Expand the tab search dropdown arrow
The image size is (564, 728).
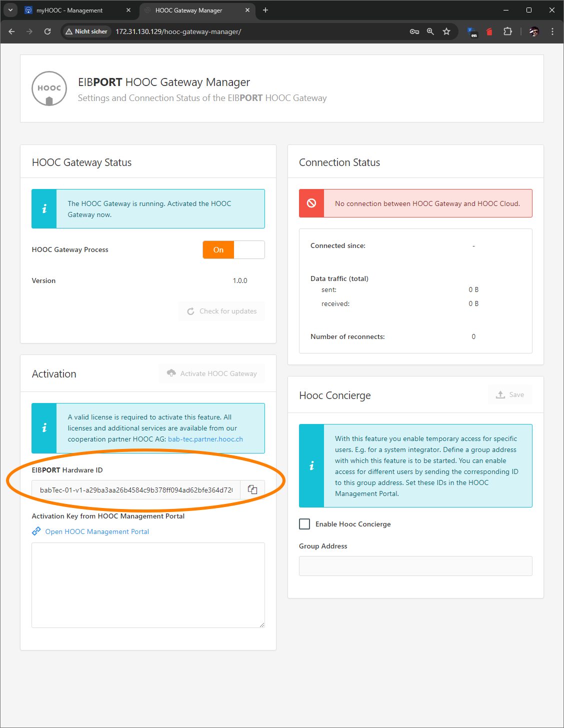(x=10, y=10)
